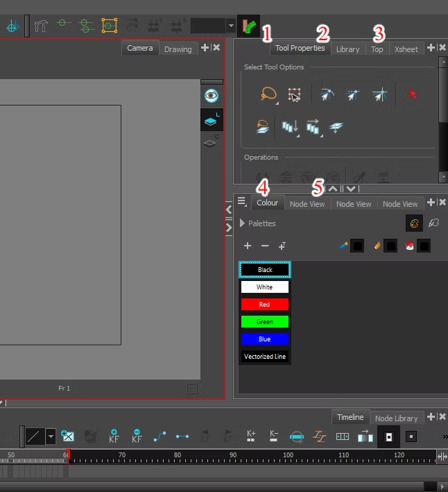
Task: Switch to the Camera tab
Action: 140,48
